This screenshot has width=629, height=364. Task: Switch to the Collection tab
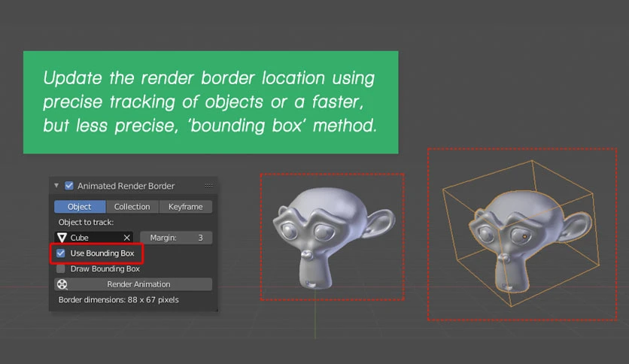tap(132, 207)
